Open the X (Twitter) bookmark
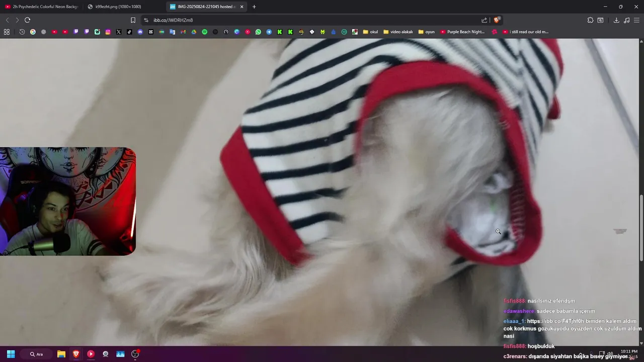The image size is (644, 362). pos(119,32)
